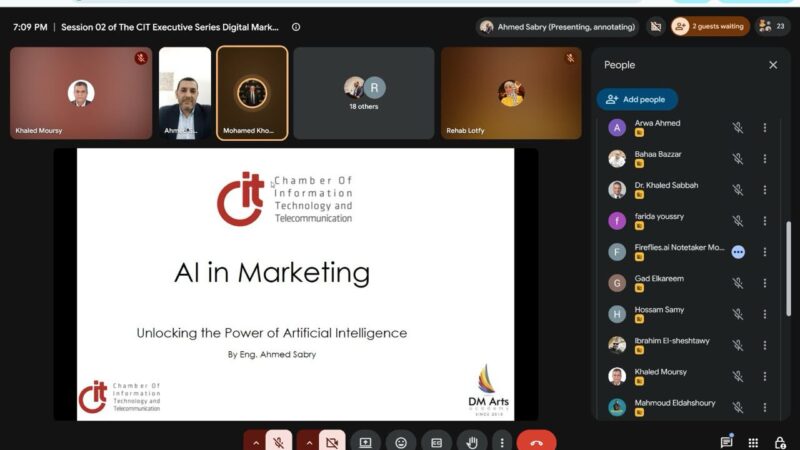Screen dimensions: 800x450
Task: Select Gad Elkareem avatar
Action: [617, 283]
